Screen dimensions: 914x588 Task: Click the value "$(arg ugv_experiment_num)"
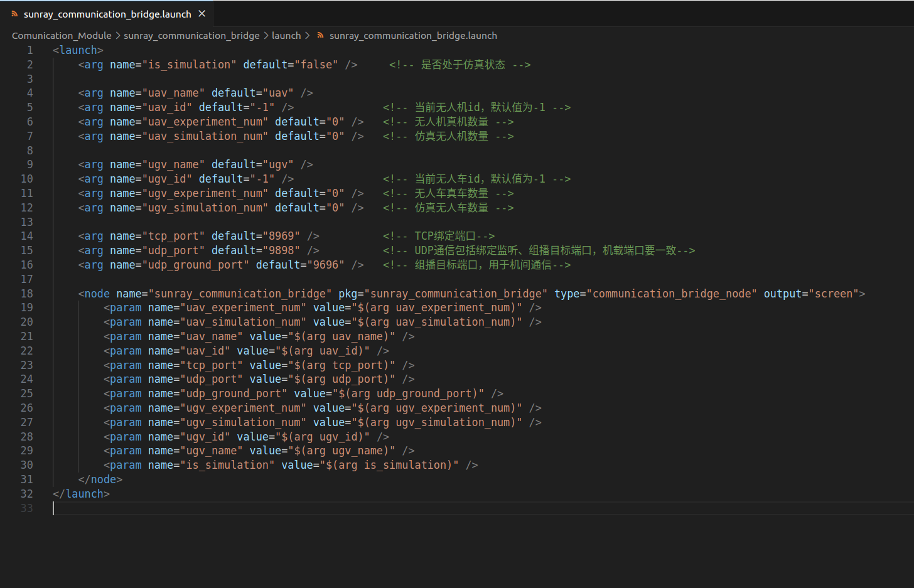437,408
